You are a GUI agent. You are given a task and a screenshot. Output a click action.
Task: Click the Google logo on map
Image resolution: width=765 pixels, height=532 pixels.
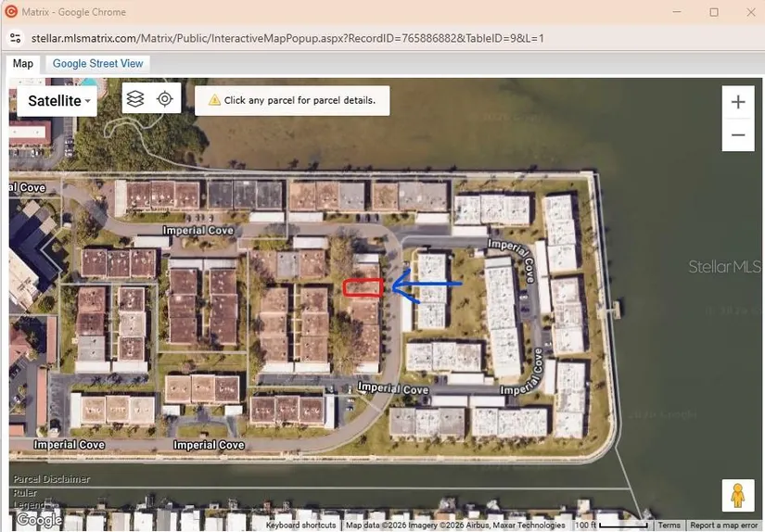[39, 520]
